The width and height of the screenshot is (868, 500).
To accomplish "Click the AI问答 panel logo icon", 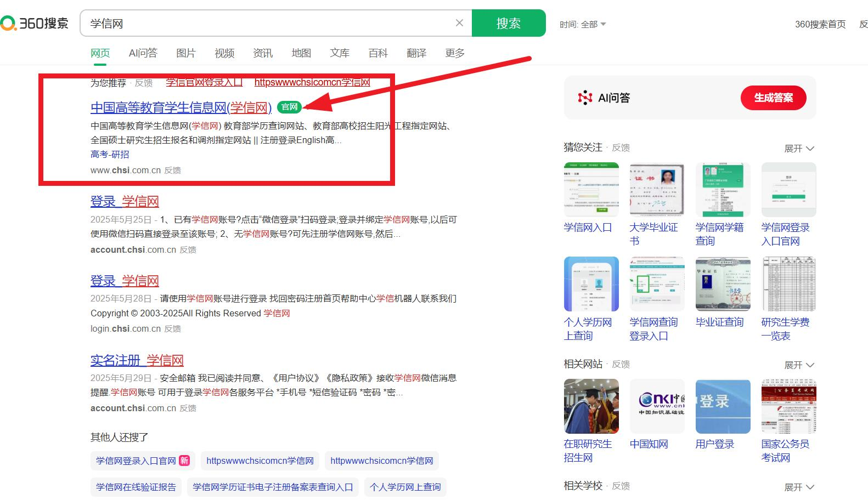I will pos(585,98).
